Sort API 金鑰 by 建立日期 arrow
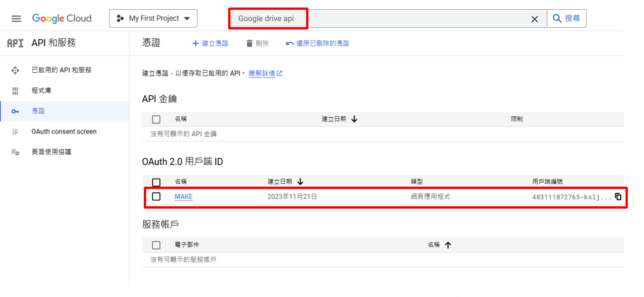 pos(354,119)
